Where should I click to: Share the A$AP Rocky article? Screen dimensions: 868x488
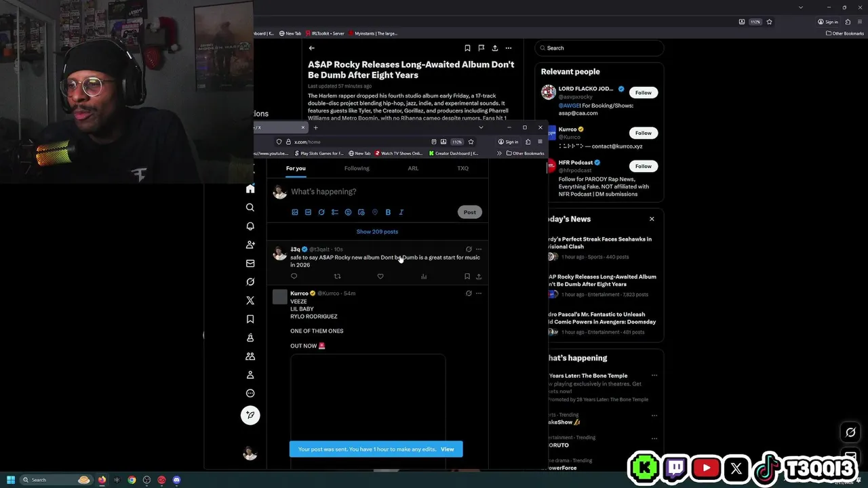click(x=495, y=48)
